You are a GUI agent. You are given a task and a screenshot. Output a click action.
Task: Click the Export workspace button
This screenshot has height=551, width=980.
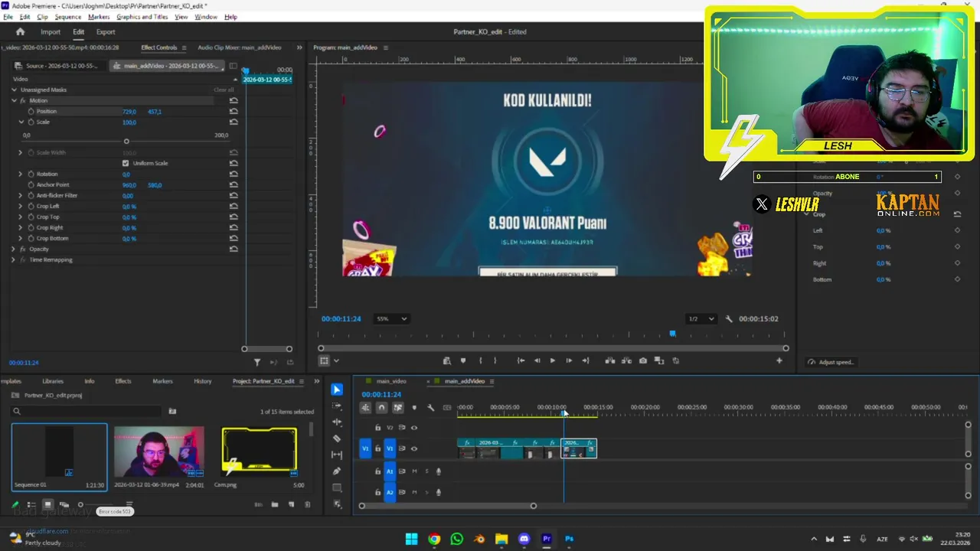pos(106,32)
